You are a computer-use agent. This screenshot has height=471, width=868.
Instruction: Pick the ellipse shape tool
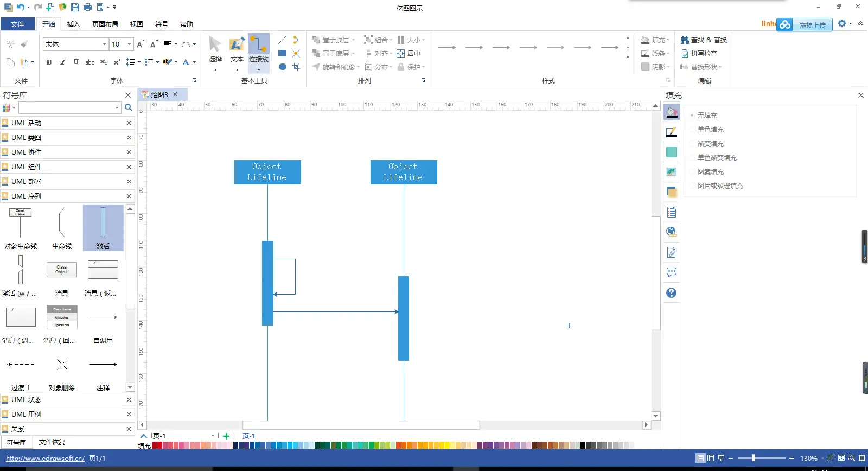tap(282, 67)
